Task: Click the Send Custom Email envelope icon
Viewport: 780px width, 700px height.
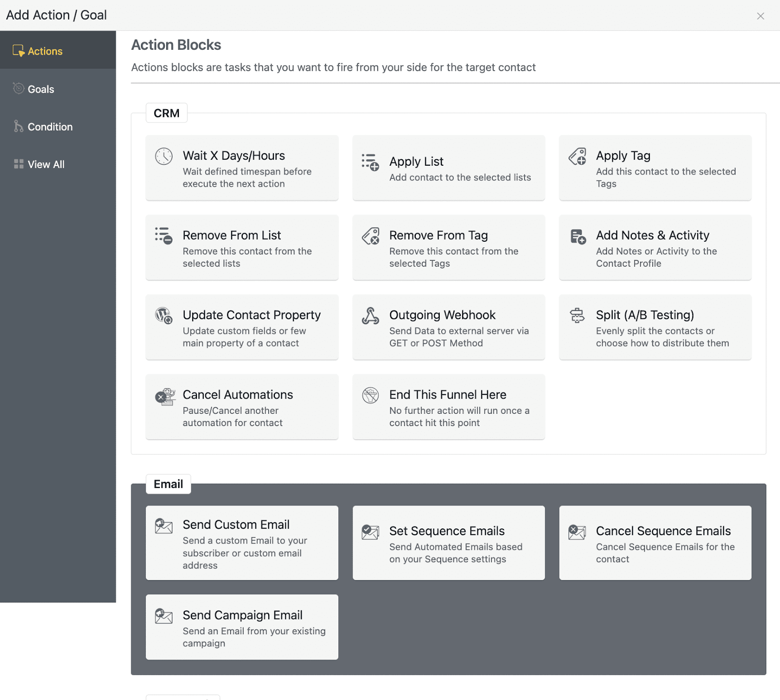Action: 164,526
